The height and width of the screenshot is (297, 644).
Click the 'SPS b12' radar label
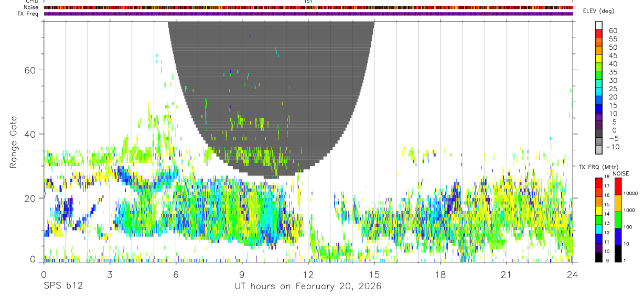tap(62, 287)
